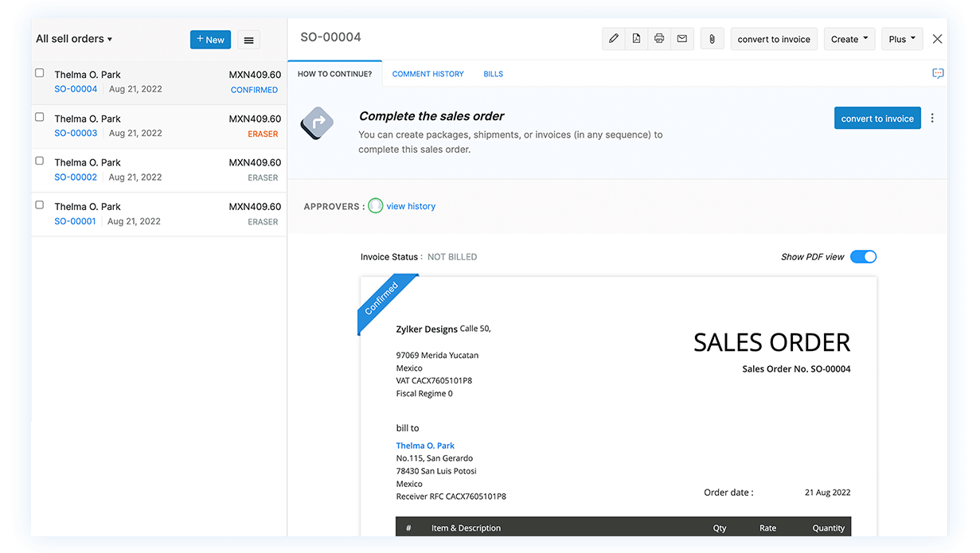Select the pencil edit icon
980x553 pixels.
point(613,38)
